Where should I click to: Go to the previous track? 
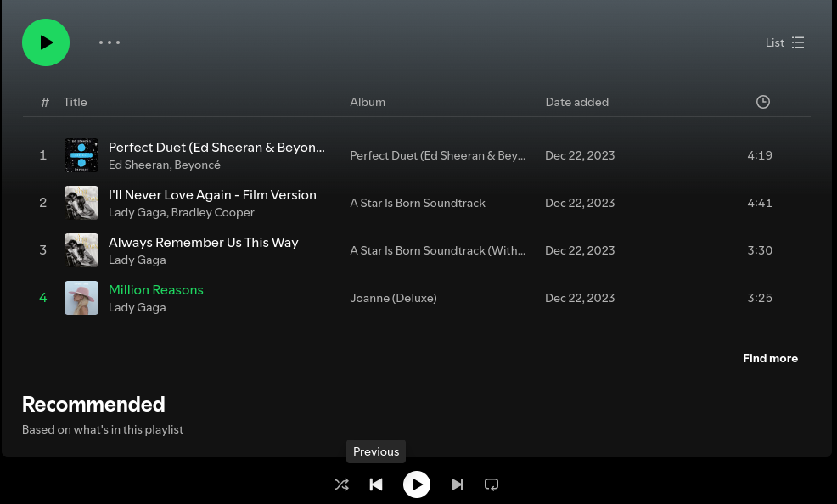pos(376,484)
